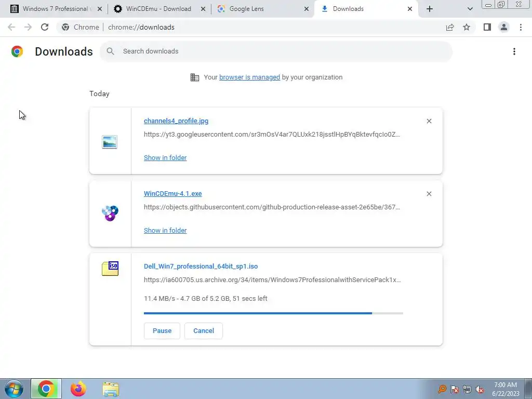Image resolution: width=532 pixels, height=399 pixels.
Task: Close the Google Lens tab
Action: pos(307,9)
